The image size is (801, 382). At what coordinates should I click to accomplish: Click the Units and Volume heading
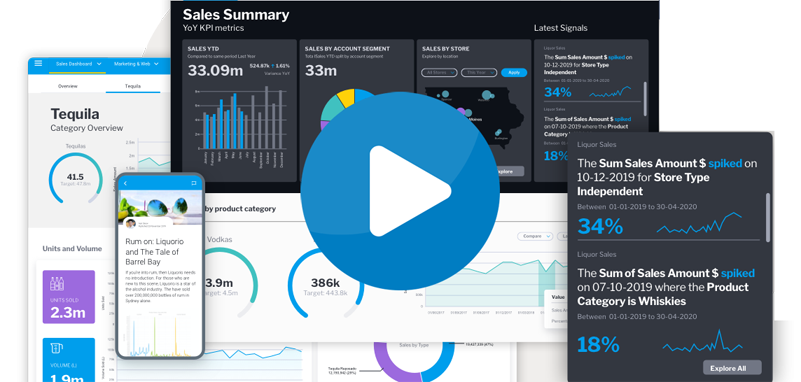tap(72, 249)
